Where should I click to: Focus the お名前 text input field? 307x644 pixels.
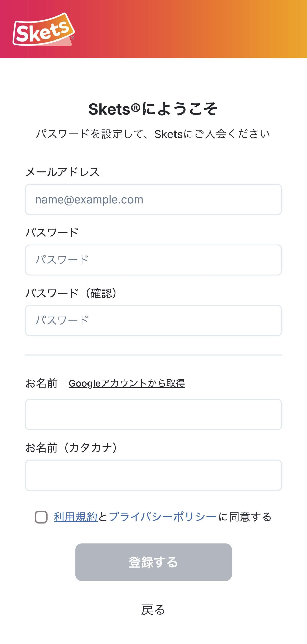(153, 414)
